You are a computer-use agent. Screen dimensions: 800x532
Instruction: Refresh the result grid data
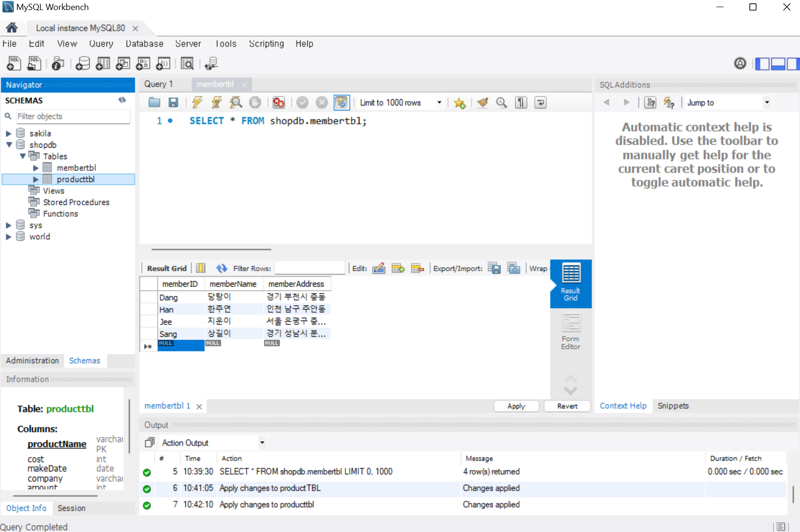pyautogui.click(x=222, y=268)
